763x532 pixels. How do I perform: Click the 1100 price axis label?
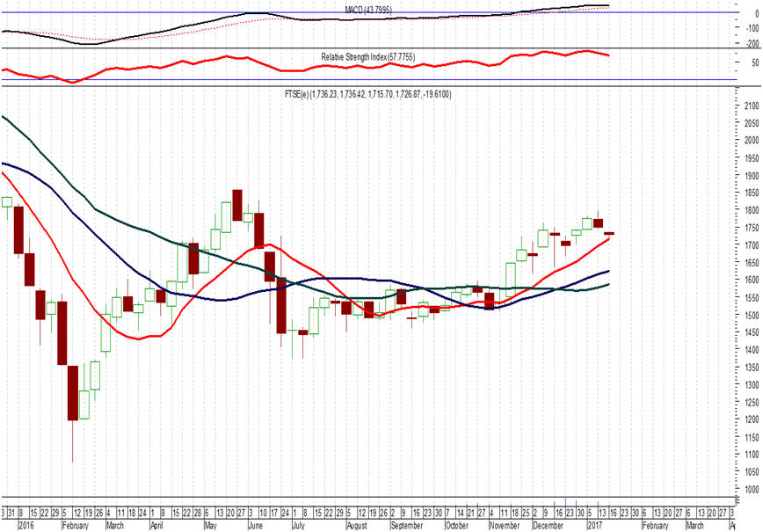tap(752, 455)
